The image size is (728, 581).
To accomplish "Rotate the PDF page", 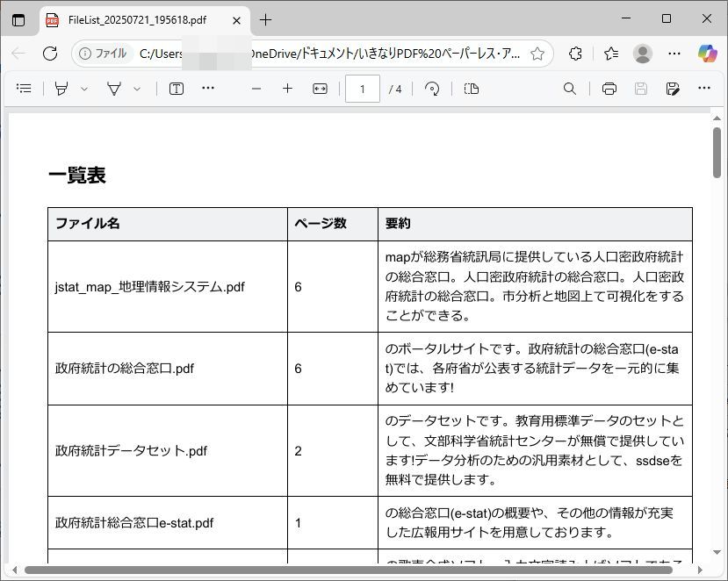I will click(432, 89).
